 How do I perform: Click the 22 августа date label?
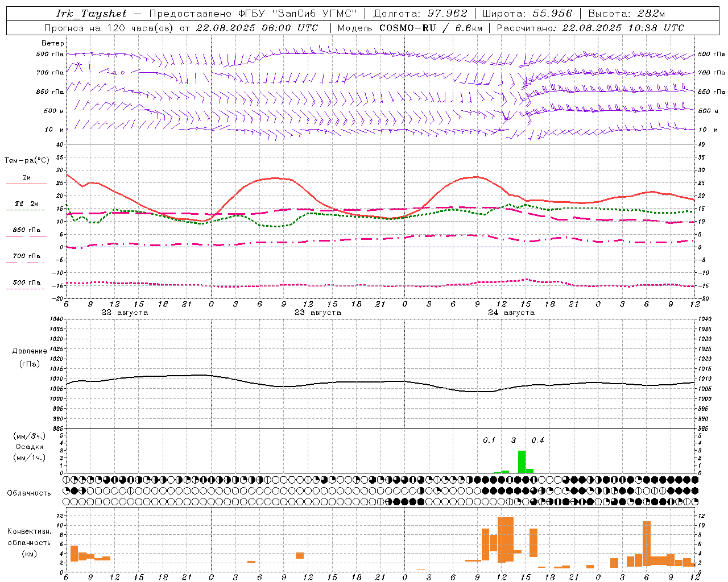125,313
